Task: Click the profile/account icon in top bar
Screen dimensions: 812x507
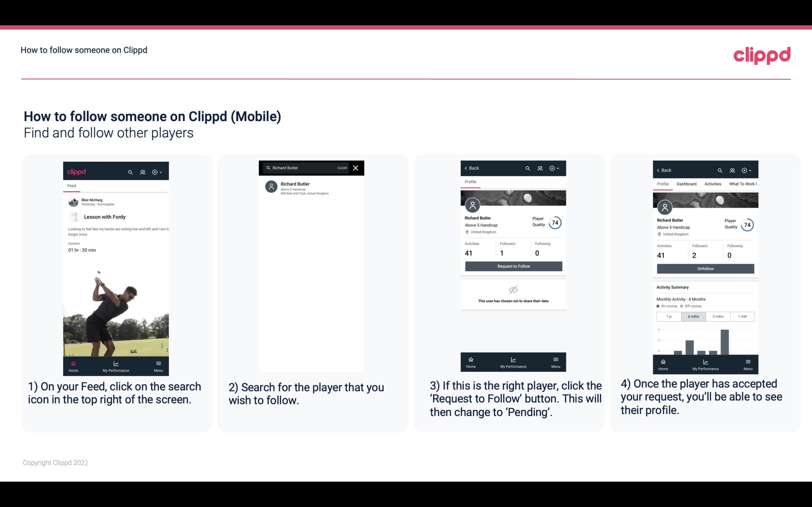Action: (143, 172)
